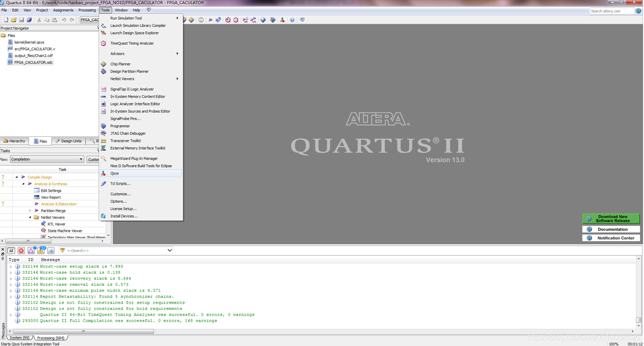Image resolution: width=644 pixels, height=346 pixels.
Task: Click the Launch Design Space Explorer icon
Action: 103,33
